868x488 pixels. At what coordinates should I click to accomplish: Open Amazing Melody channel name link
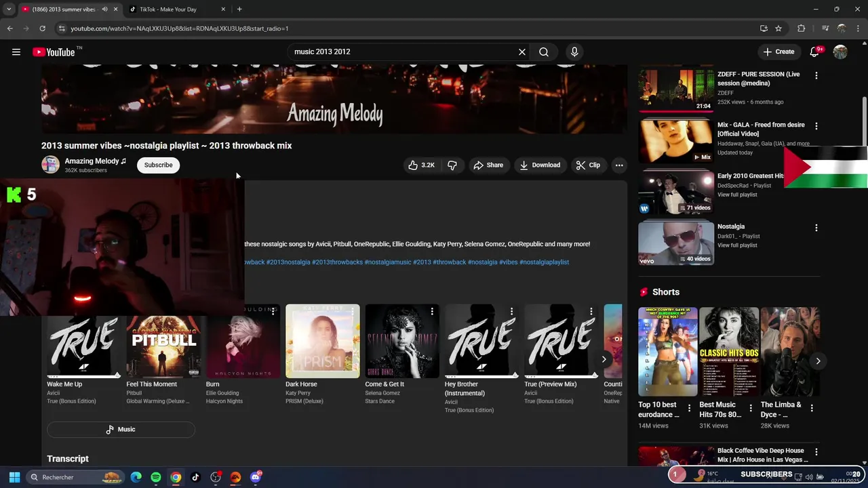[x=92, y=161]
